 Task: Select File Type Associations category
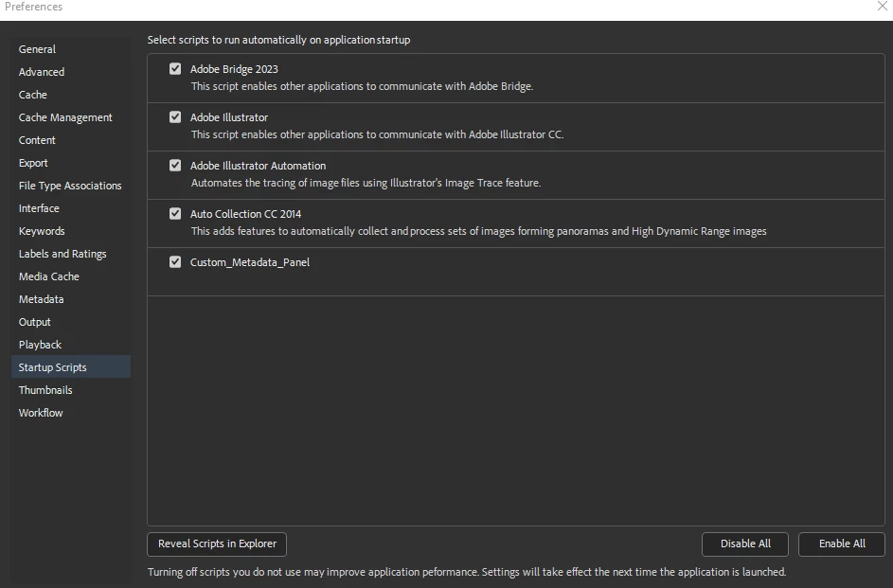tap(70, 186)
